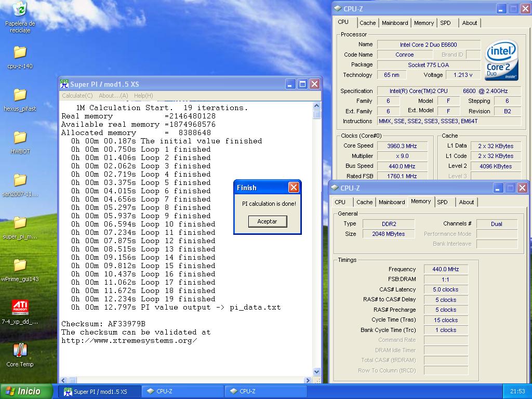Minimize the Super PI window

coord(290,84)
